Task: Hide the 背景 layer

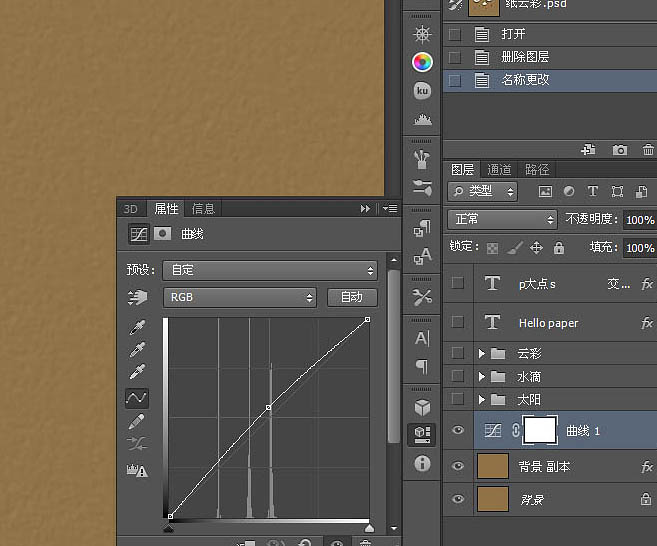Action: tap(458, 499)
